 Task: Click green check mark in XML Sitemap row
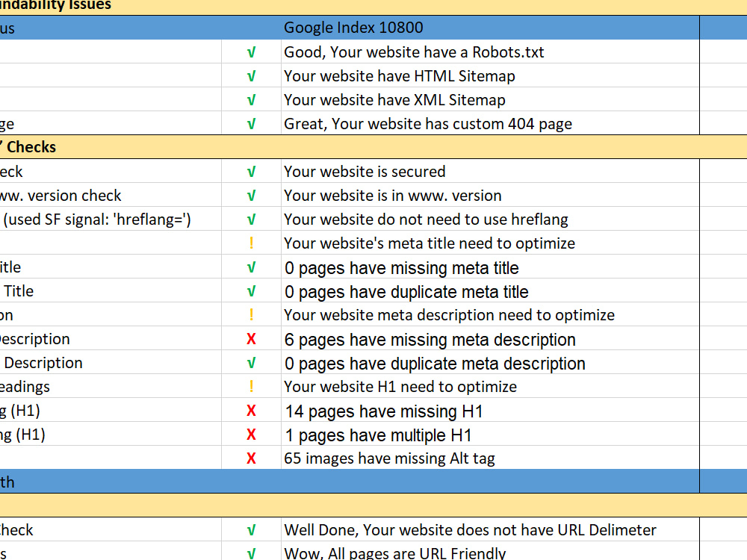coord(251,100)
